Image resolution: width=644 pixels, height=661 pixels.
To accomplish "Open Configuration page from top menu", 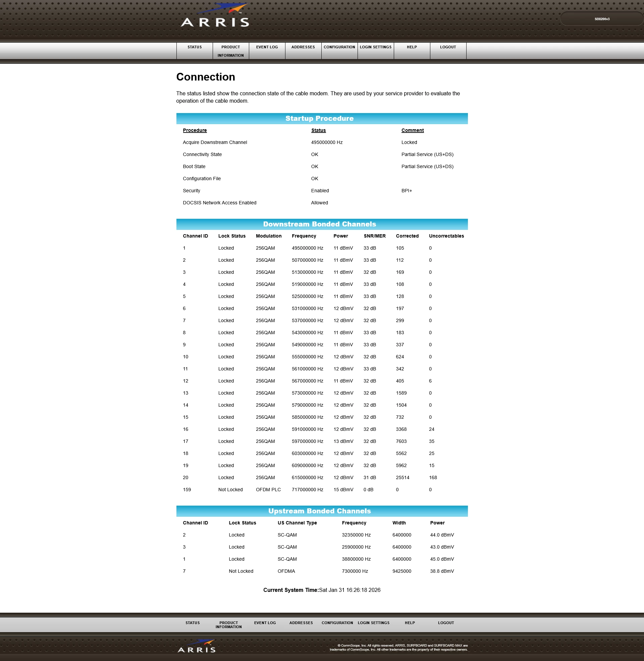I will (x=339, y=47).
